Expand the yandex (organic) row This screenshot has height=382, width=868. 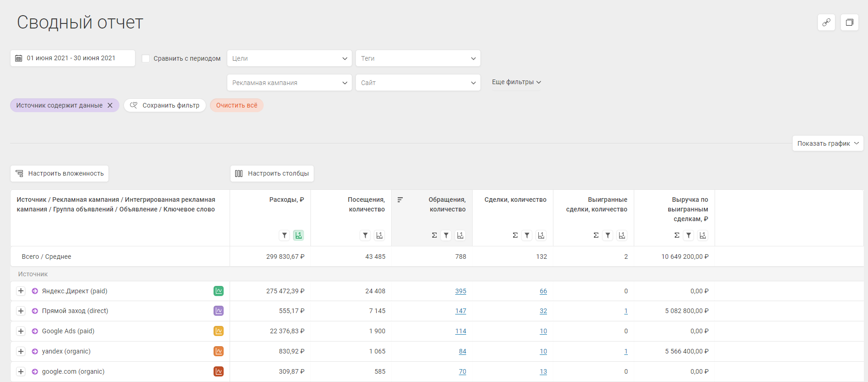(x=21, y=352)
